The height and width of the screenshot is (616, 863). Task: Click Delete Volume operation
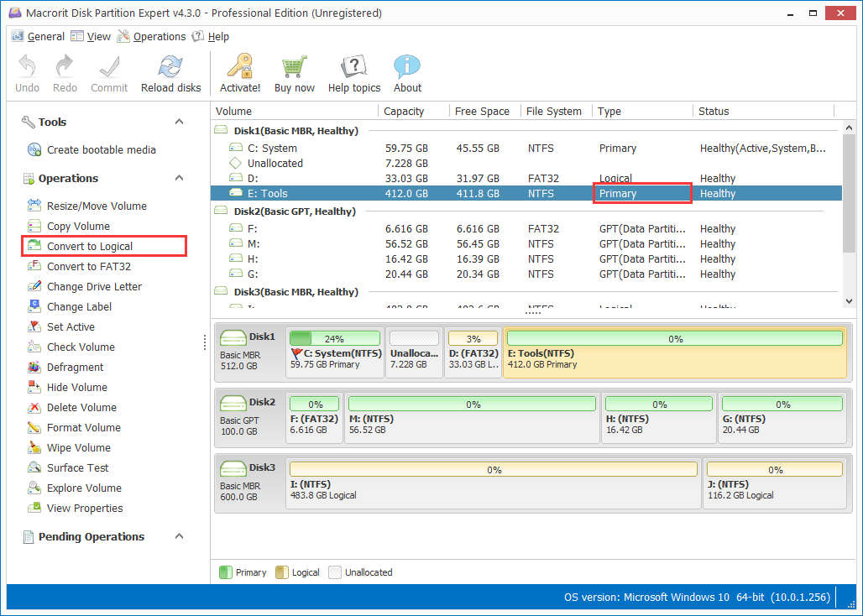[x=72, y=408]
